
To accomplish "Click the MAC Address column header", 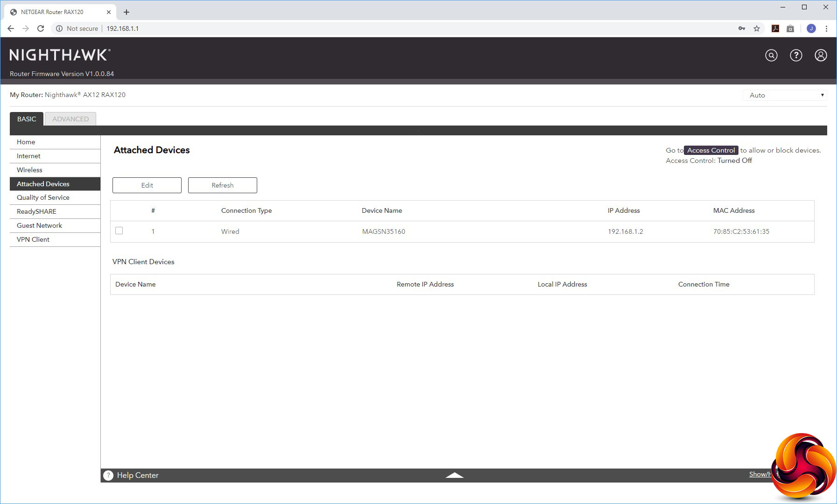I will pyautogui.click(x=734, y=210).
